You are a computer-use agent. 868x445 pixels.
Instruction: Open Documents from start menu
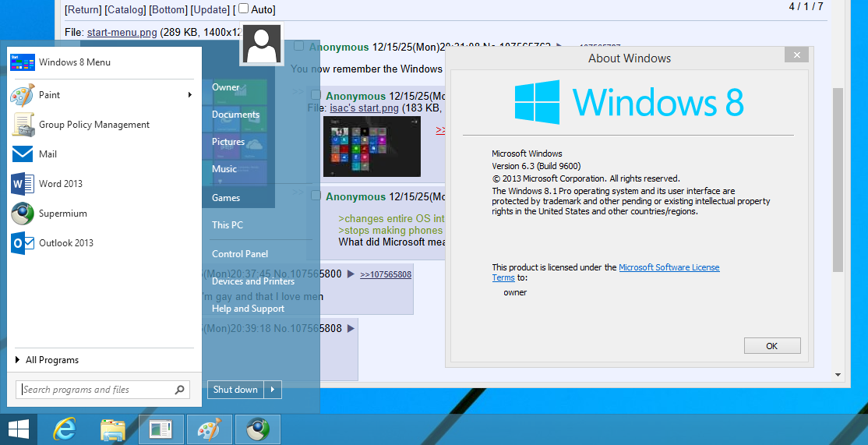point(235,114)
